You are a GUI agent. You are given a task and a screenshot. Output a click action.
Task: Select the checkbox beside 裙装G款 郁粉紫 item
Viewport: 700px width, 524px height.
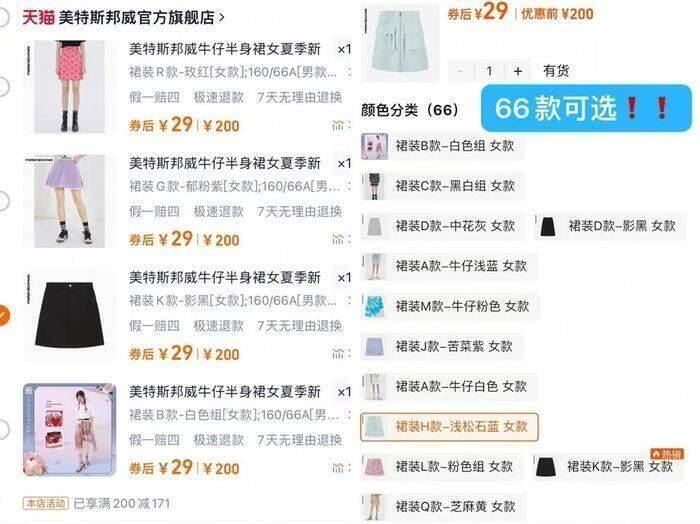pos(3,201)
